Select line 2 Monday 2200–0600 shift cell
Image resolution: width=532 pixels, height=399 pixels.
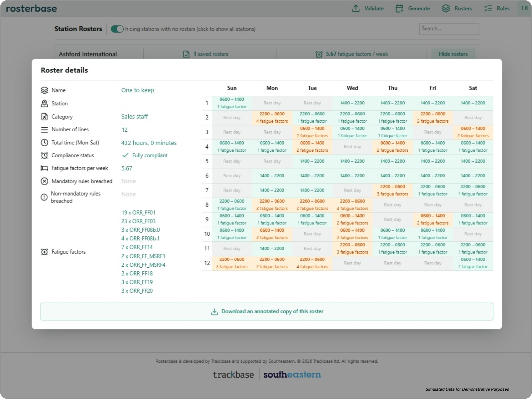[272, 118]
